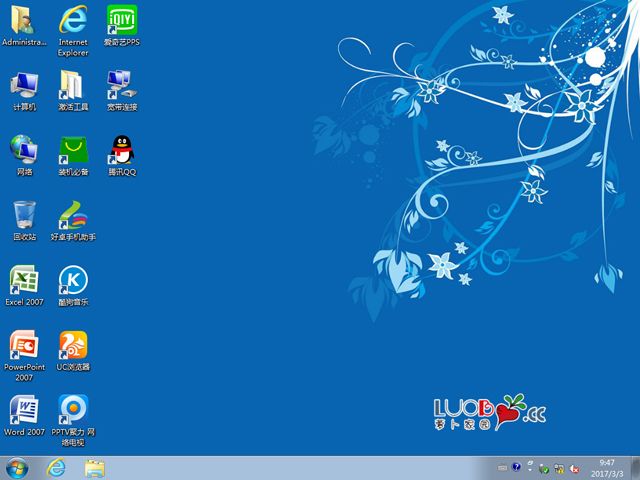Viewport: 640px width, 480px height.
Task: Open the 爱奇艺PPS desktop shortcut
Action: pos(121,20)
